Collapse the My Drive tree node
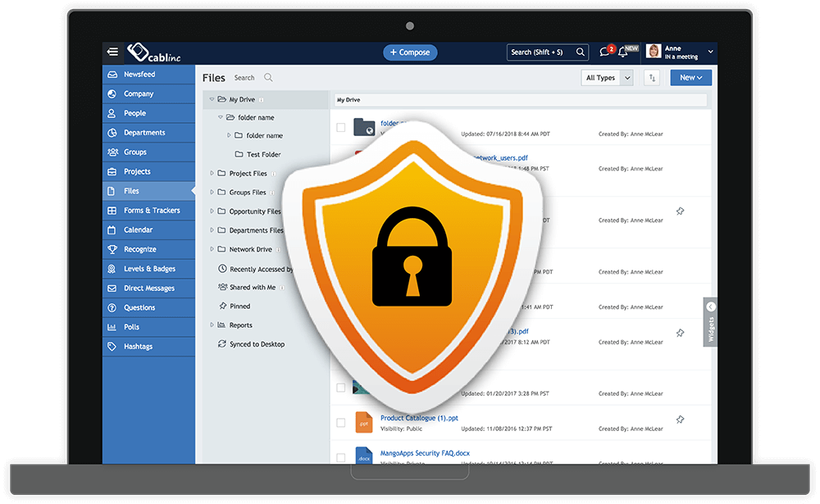The height and width of the screenshot is (504, 820). pos(212,99)
